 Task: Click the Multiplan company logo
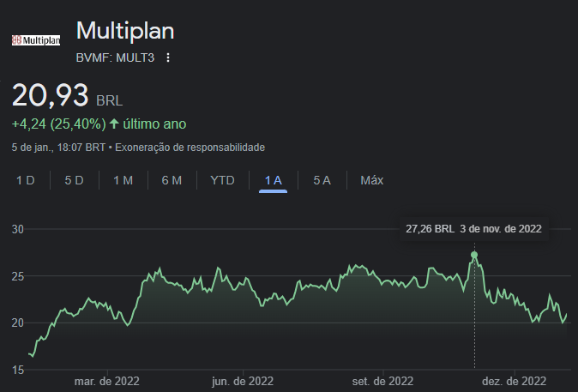36,40
